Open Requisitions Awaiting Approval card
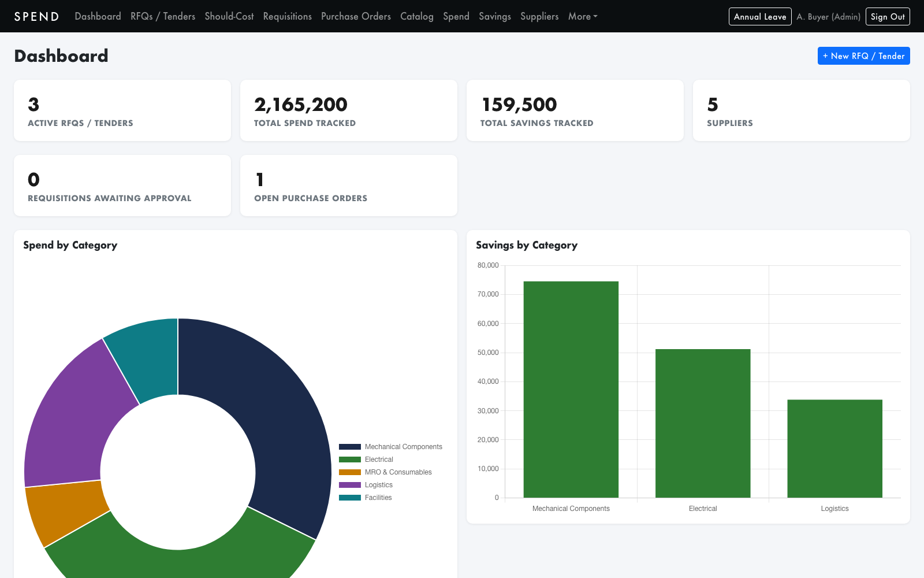Screen dimensions: 924x578 point(122,186)
